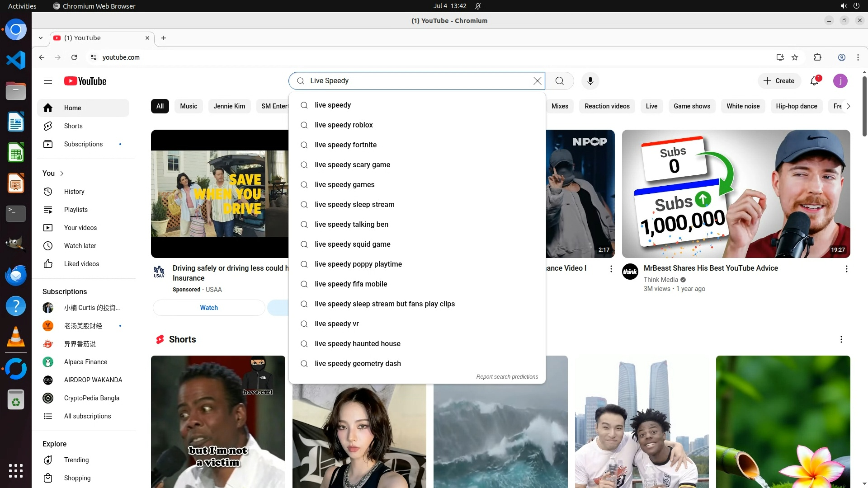Viewport: 868px width, 488px height.
Task: Choose the 'live speedy roblox' suggestion
Action: [344, 125]
